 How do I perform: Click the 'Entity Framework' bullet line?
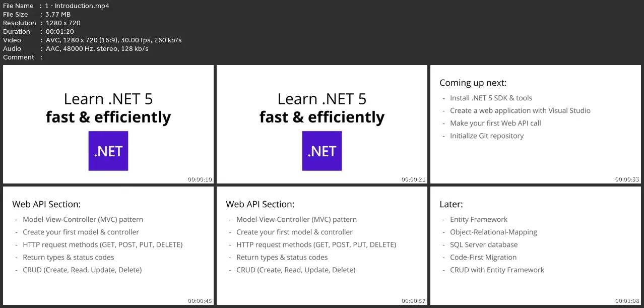point(479,219)
